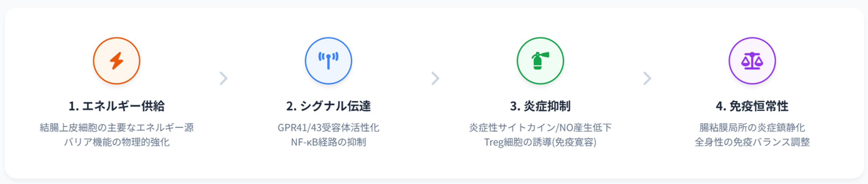Click the text 腸粘膜局所の炎症鎮静化
868x184 pixels.
pyautogui.click(x=752, y=128)
